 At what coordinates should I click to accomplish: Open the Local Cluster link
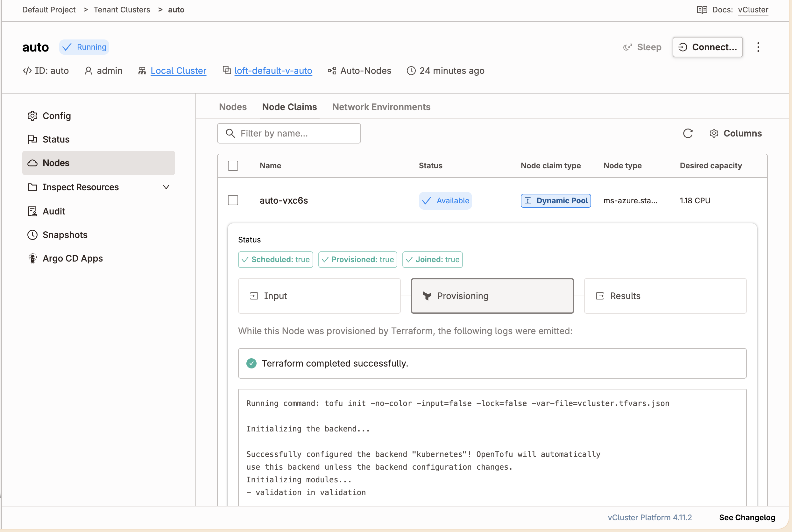(178, 71)
